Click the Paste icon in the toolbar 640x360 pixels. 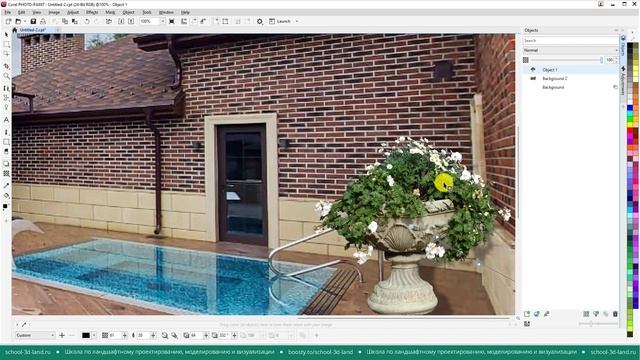pyautogui.click(x=75, y=21)
